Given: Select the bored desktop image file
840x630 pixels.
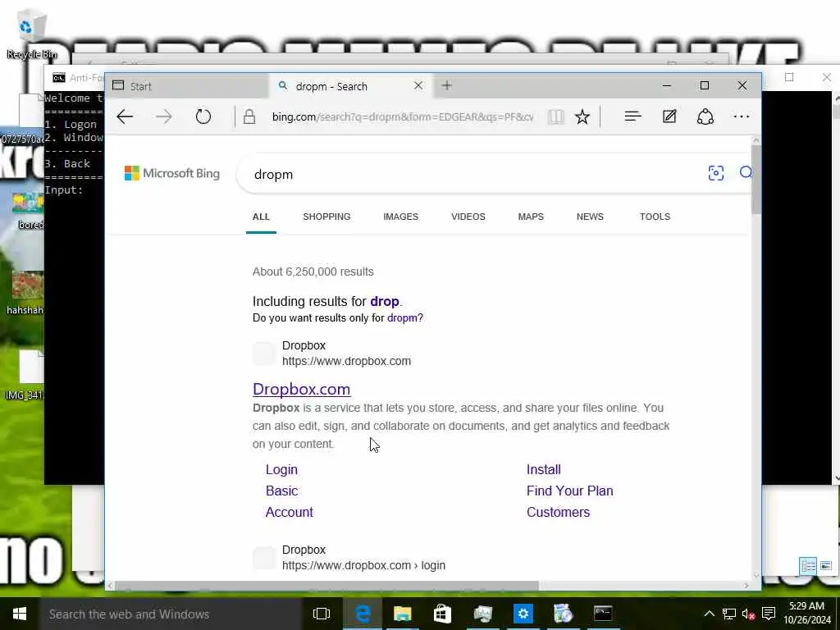Looking at the screenshot, I should (28, 211).
